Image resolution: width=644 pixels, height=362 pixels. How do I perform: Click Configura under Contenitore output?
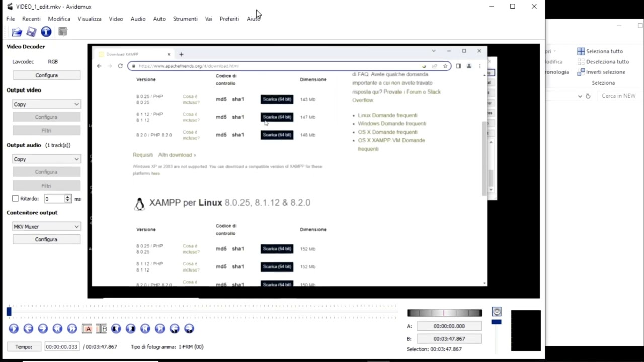[46, 239]
